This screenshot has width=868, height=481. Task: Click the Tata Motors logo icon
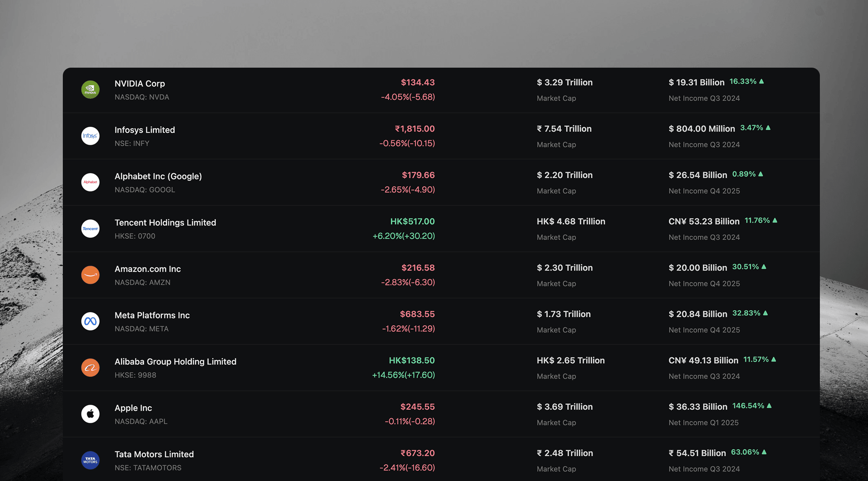(90, 460)
